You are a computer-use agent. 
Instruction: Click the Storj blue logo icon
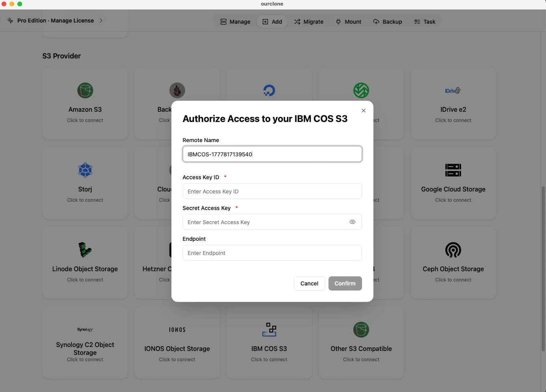coord(85,170)
